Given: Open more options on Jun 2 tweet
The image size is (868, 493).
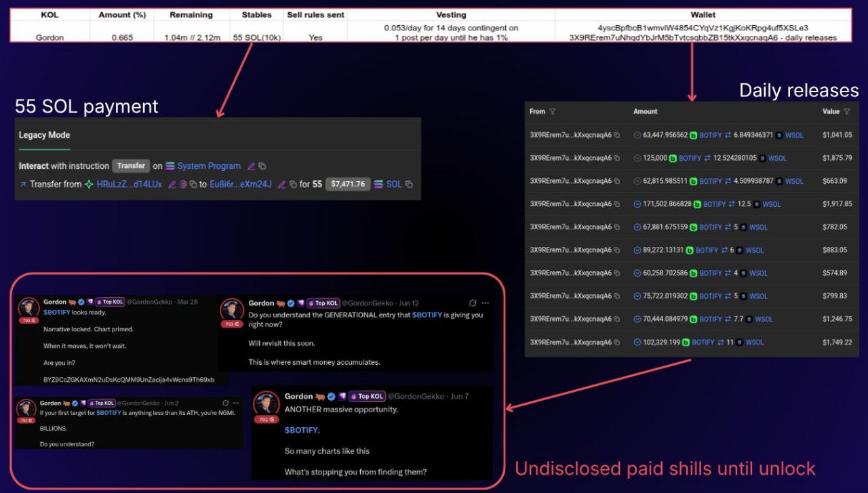Looking at the screenshot, I should 237,403.
